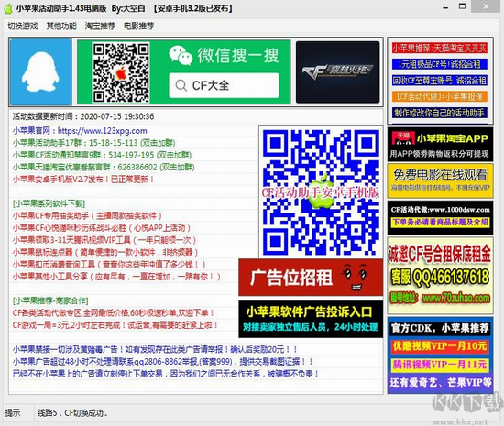Click the CrossFire CF logo banner
This screenshot has height=426, width=504.
338,72
